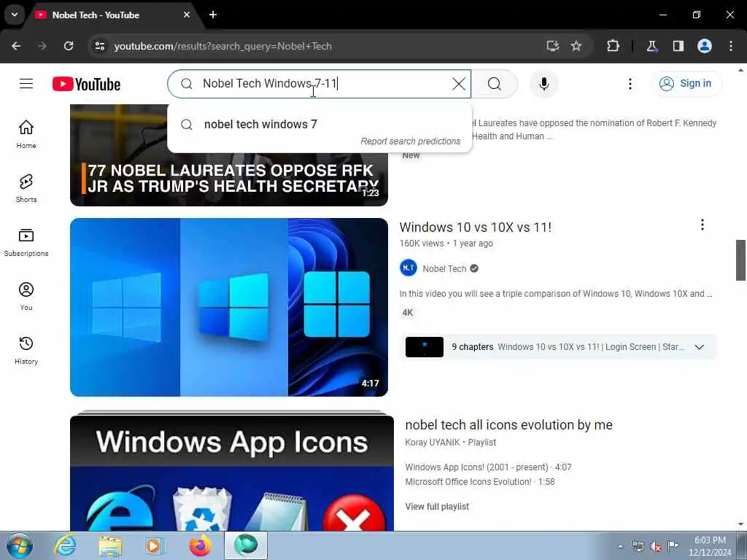This screenshot has height=560, width=747.
Task: Show hidden tray icons arrow
Action: (620, 546)
